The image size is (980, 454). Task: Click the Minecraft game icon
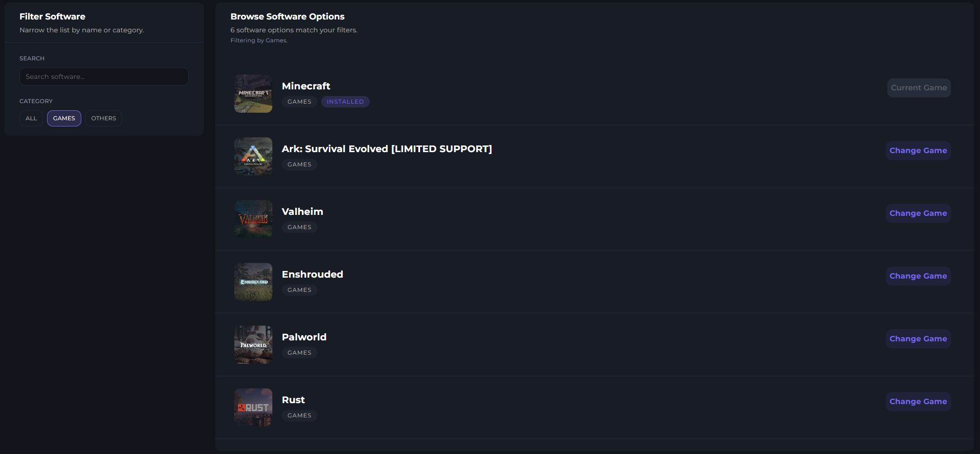(x=253, y=94)
